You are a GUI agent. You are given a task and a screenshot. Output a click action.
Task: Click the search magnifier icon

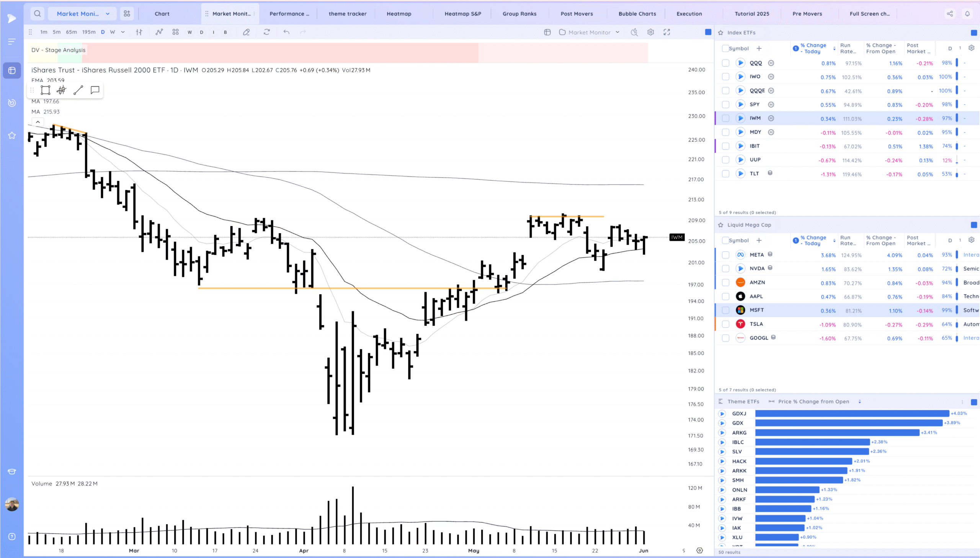point(37,14)
